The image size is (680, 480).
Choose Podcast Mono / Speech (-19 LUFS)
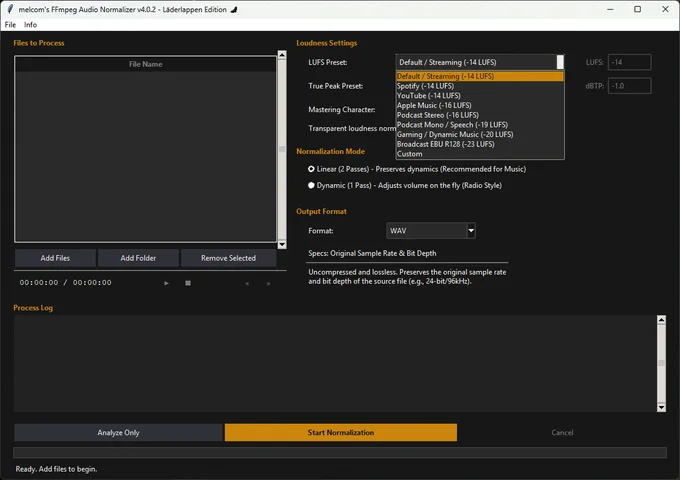pos(480,125)
